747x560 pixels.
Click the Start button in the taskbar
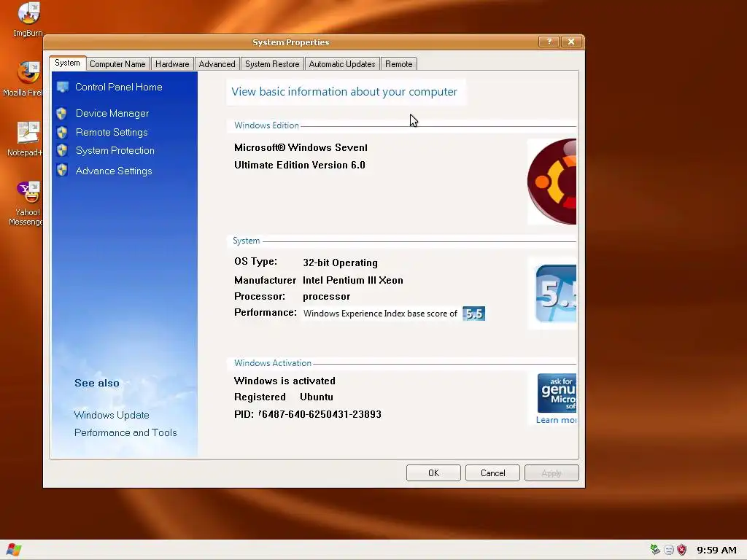(x=14, y=550)
